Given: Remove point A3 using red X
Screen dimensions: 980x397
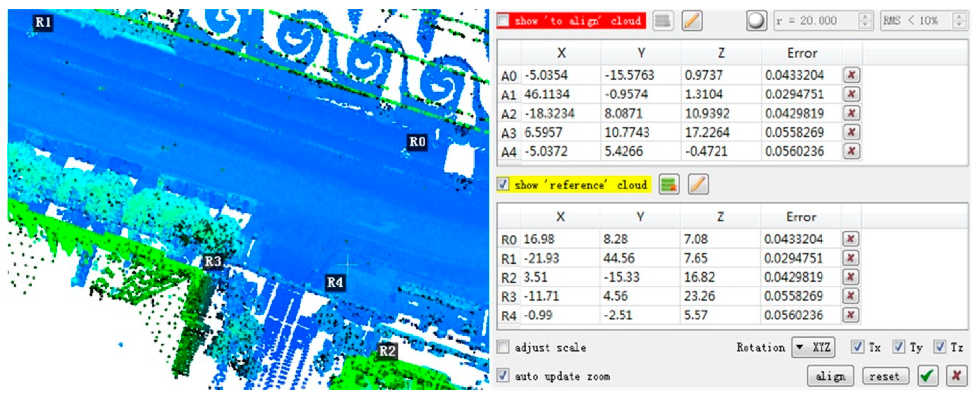Looking at the screenshot, I should pyautogui.click(x=852, y=132).
